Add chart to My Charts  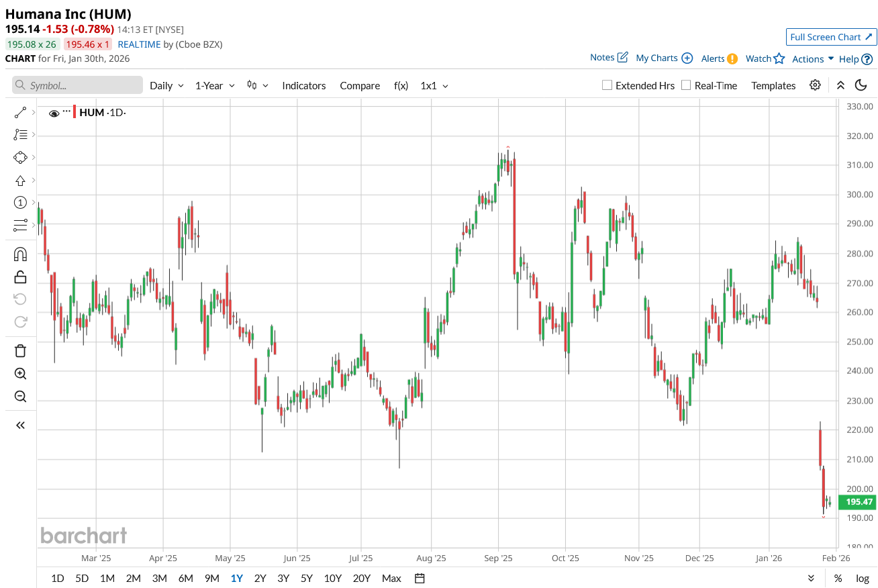[x=664, y=58]
